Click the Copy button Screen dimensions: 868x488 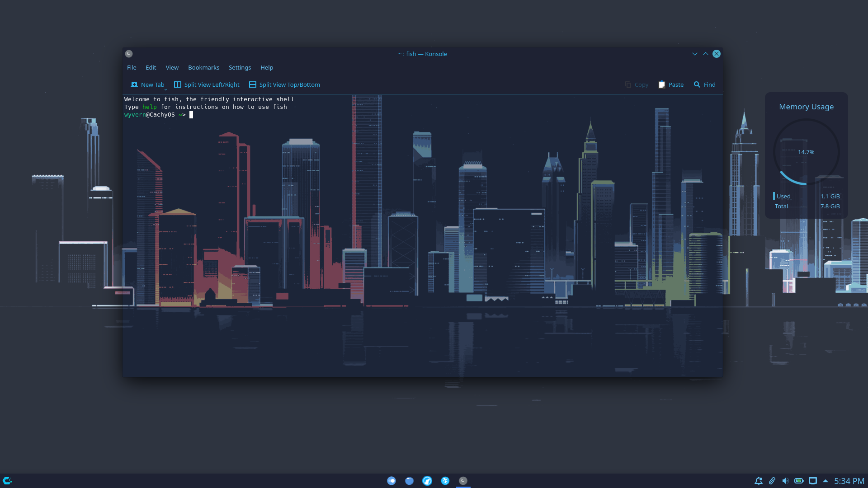click(x=637, y=84)
